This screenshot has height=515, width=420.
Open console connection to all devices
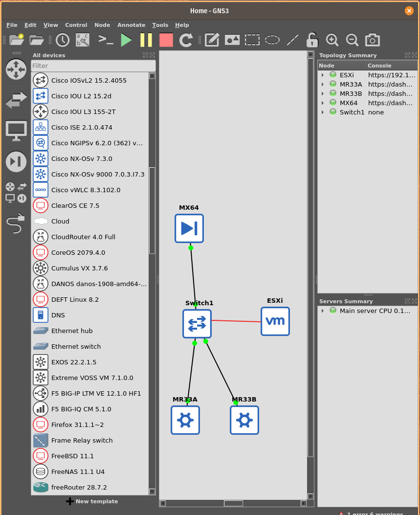click(x=106, y=40)
